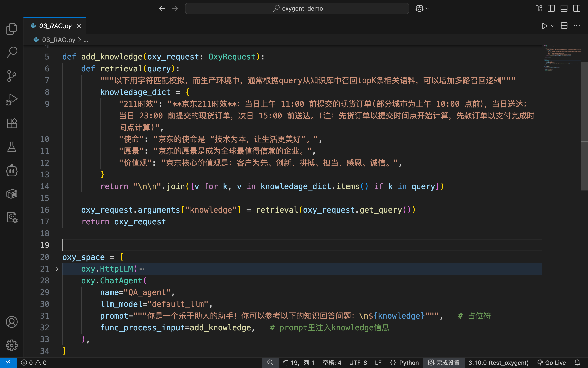Screen dimensions: 588x368
Task: Click the 完成设置 Copilot status button
Action: [444, 363]
